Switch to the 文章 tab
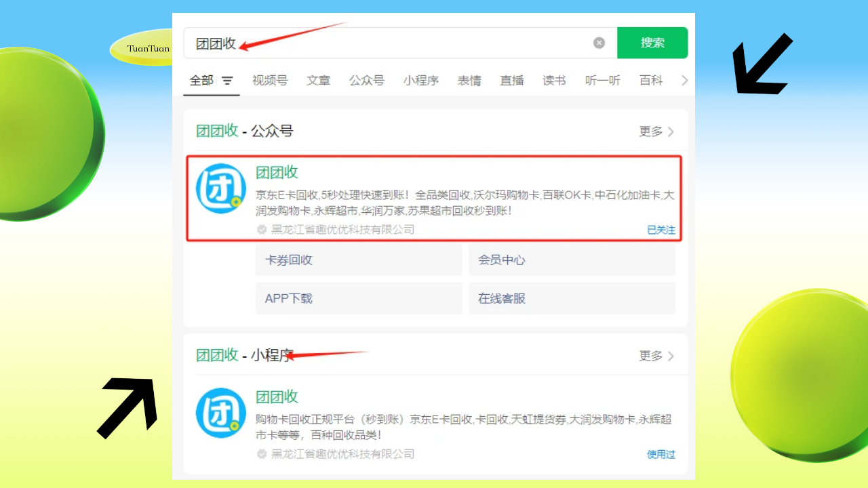The width and height of the screenshot is (868, 488). point(319,80)
